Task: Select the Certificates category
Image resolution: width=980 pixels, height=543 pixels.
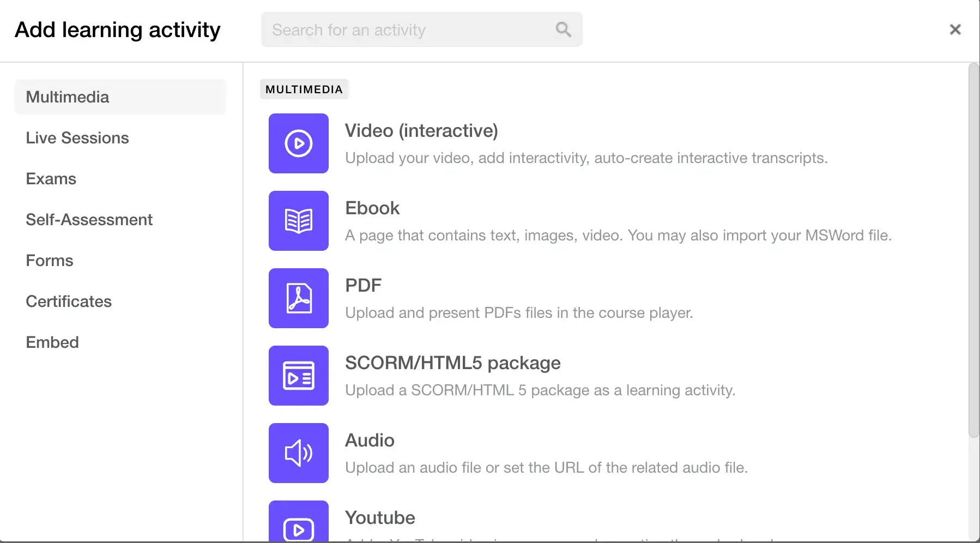Action: [68, 301]
